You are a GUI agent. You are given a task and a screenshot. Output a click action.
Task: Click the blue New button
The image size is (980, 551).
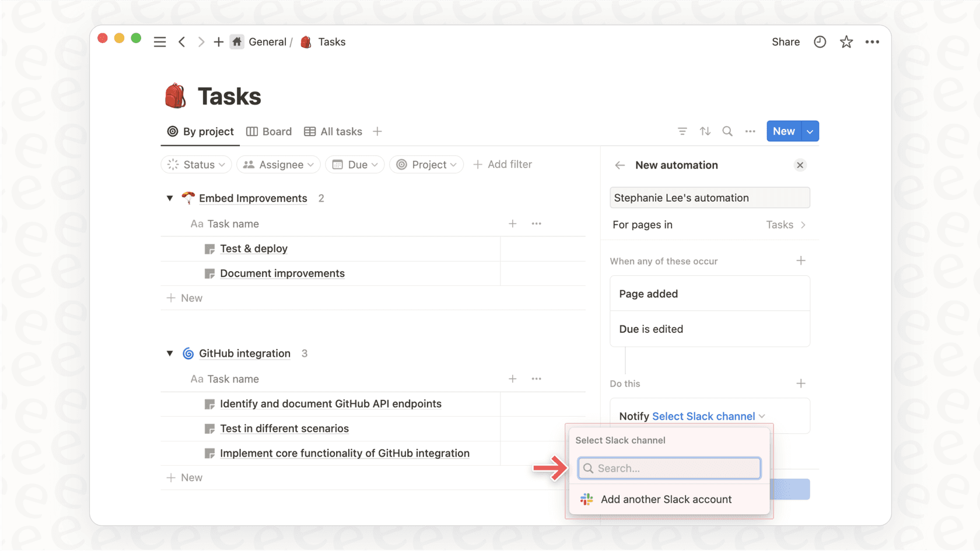coord(783,131)
